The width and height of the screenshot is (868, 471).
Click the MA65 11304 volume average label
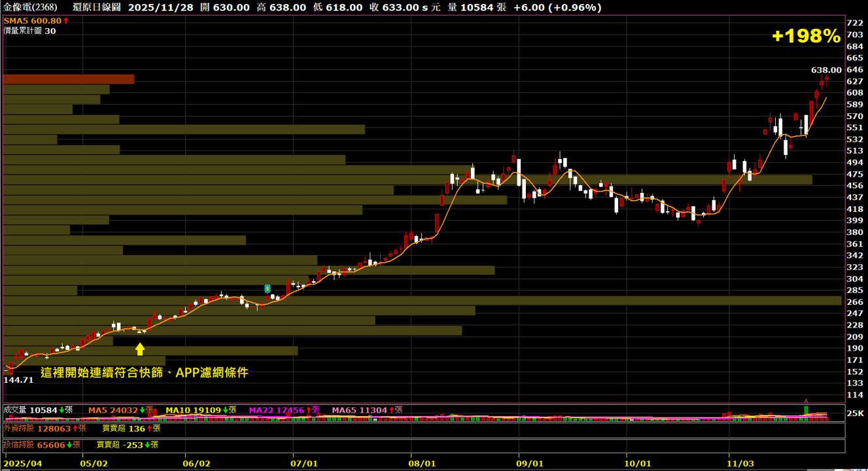coord(366,410)
